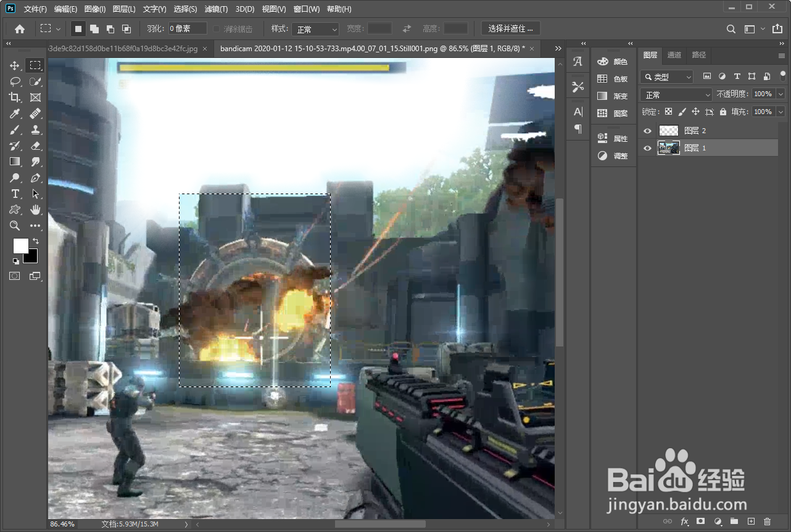791x532 pixels.
Task: Select the Eyedropper tool
Action: pyautogui.click(x=15, y=113)
